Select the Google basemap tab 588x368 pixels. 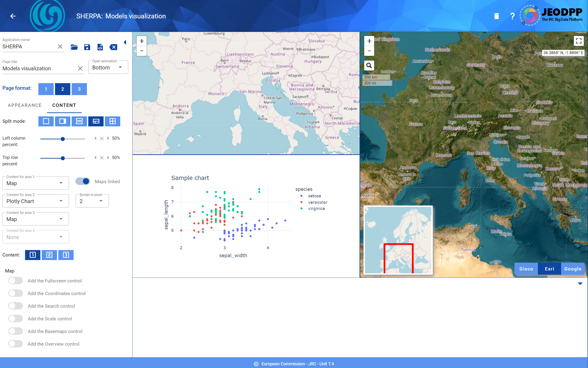pyautogui.click(x=573, y=269)
